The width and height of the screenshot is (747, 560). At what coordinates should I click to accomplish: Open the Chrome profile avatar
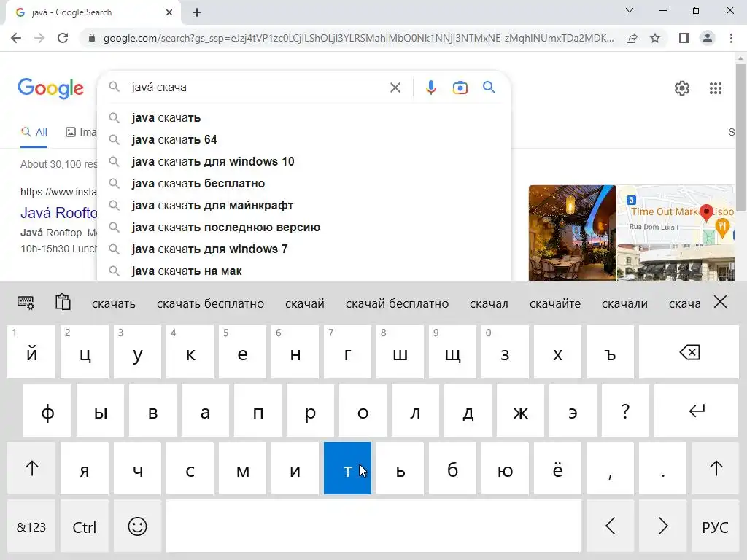[x=708, y=38]
